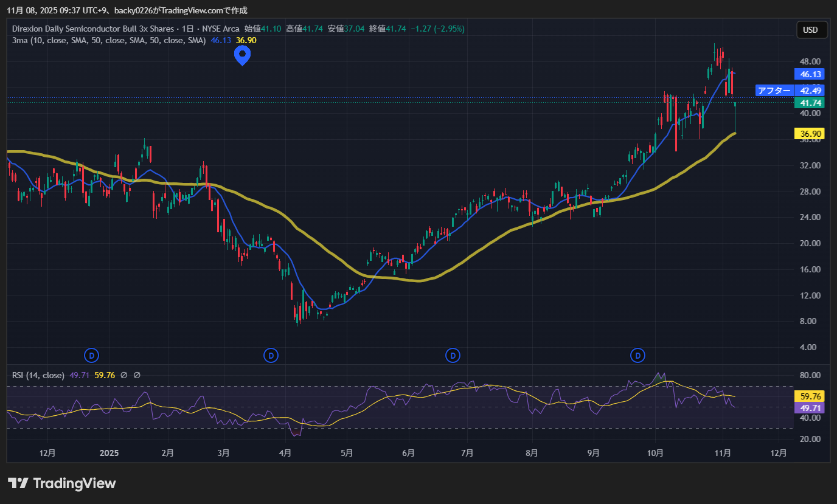
Task: Click the TradingView logo at bottom left
Action: (61, 483)
